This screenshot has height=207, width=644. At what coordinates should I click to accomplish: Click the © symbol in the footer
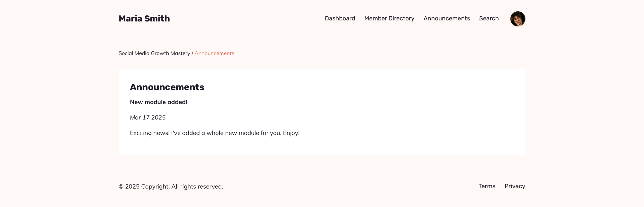coord(121,187)
